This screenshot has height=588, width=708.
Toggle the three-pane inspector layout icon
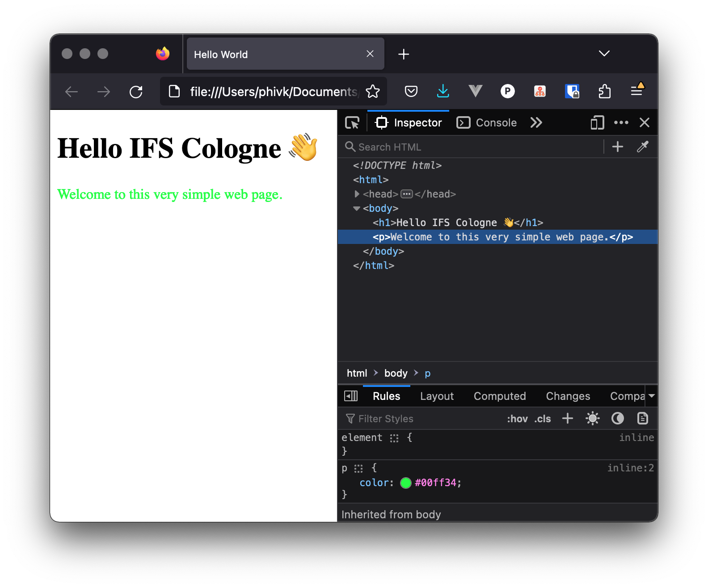coord(351,396)
